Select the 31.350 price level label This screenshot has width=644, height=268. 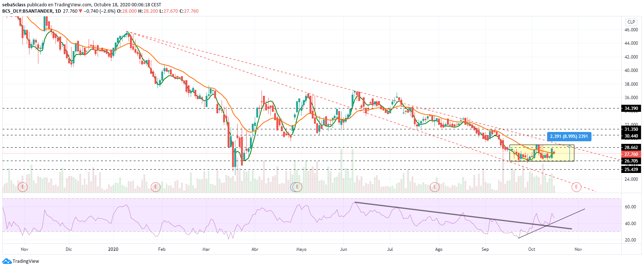coord(631,129)
